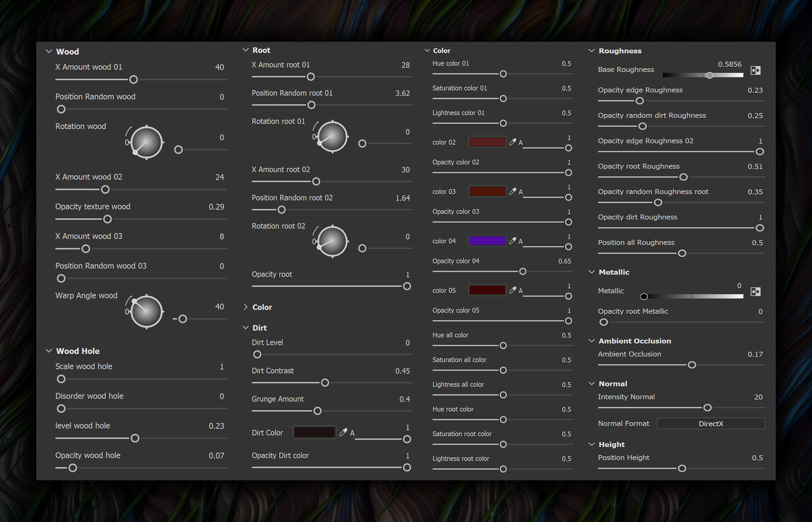Expand the collapsed Color section under Root
The image size is (812, 522).
pos(246,307)
